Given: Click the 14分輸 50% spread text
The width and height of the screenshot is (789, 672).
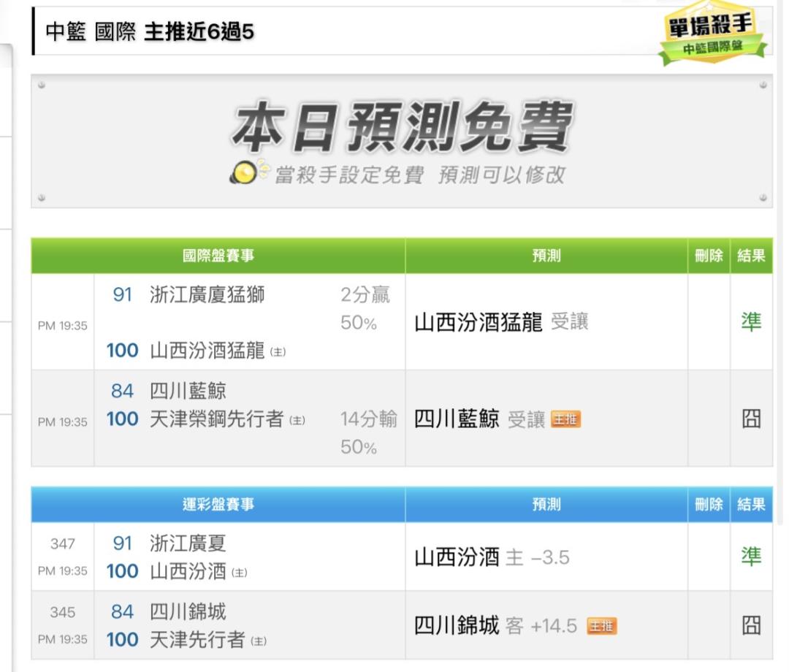Looking at the screenshot, I should (x=369, y=432).
